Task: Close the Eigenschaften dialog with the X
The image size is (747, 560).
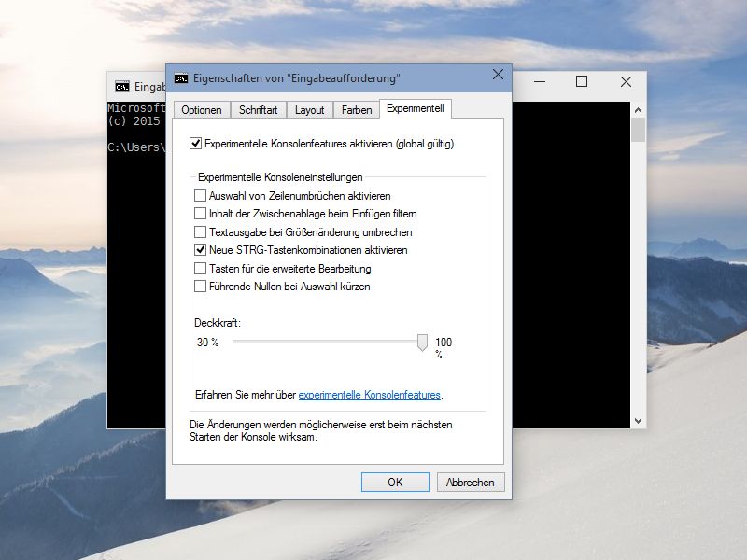Action: point(498,75)
